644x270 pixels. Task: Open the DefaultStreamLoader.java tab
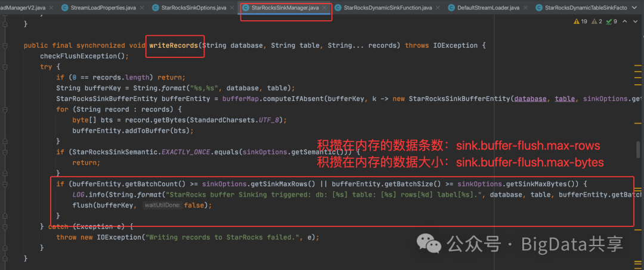coord(488,7)
